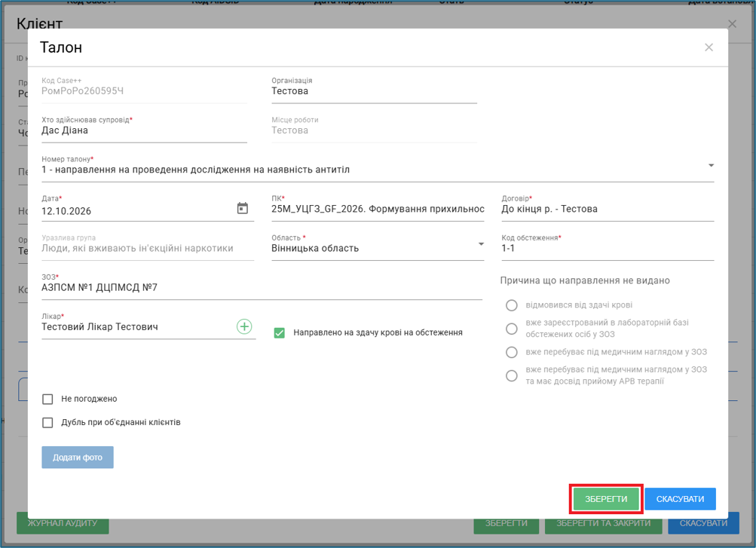Viewport: 756px width, 548px height.
Task: Click the 'Дата' field with 12.10.2026
Action: [x=148, y=208]
